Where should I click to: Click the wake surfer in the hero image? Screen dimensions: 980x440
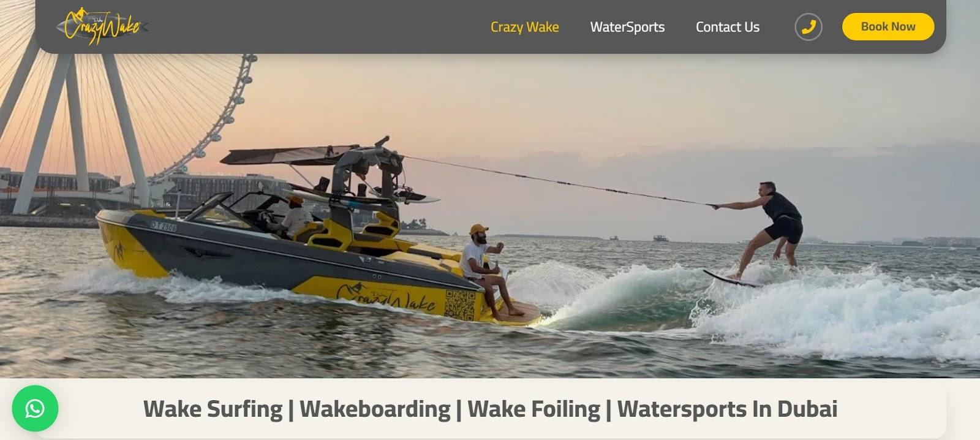click(x=766, y=230)
